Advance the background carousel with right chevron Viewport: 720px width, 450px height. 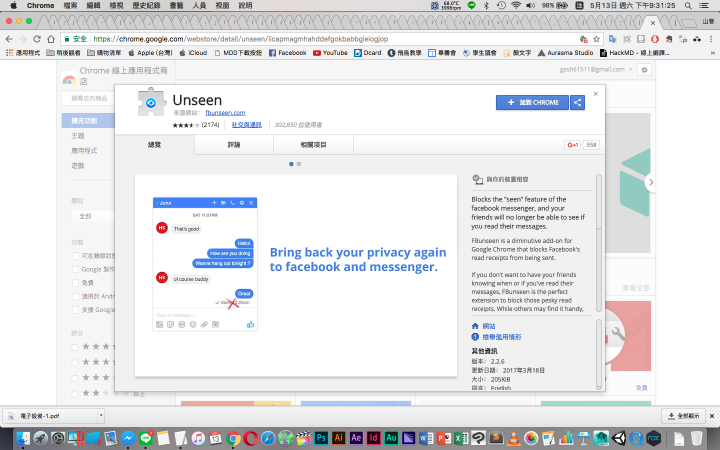click(651, 182)
